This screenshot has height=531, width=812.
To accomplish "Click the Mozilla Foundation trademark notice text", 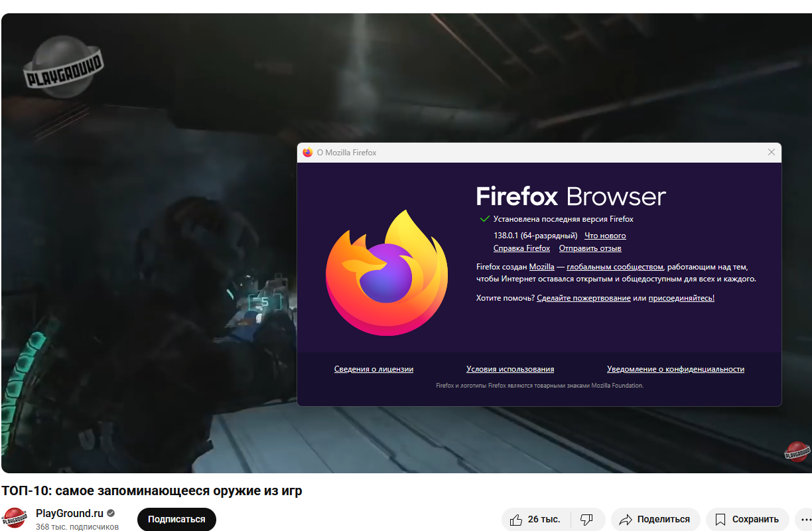I will (x=539, y=386).
